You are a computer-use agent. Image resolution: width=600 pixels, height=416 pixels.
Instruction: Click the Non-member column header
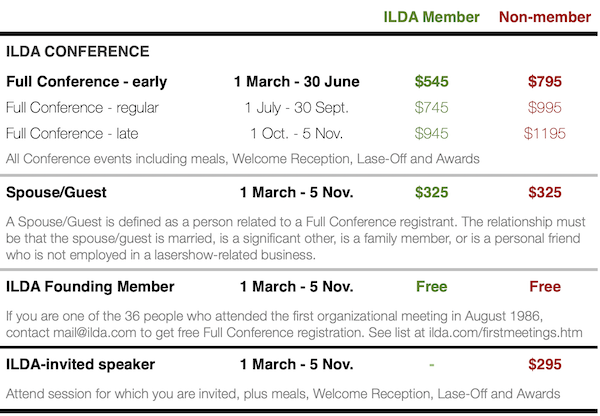(545, 17)
